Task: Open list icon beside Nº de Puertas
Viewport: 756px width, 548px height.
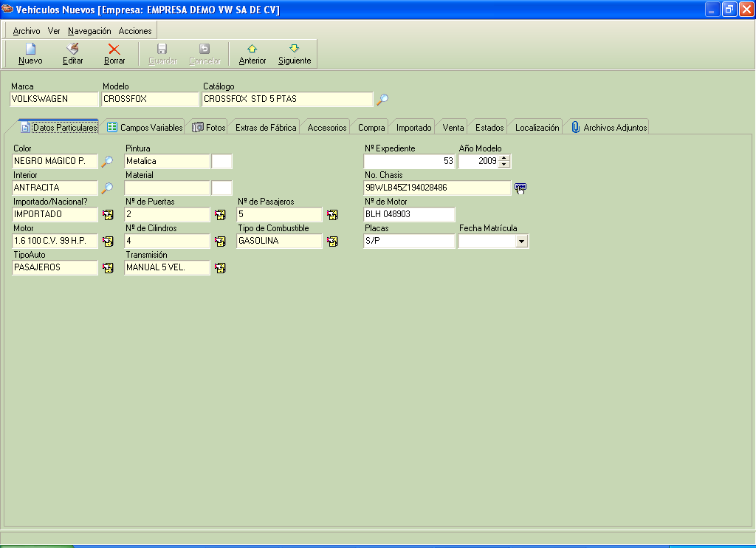Action: click(x=220, y=215)
